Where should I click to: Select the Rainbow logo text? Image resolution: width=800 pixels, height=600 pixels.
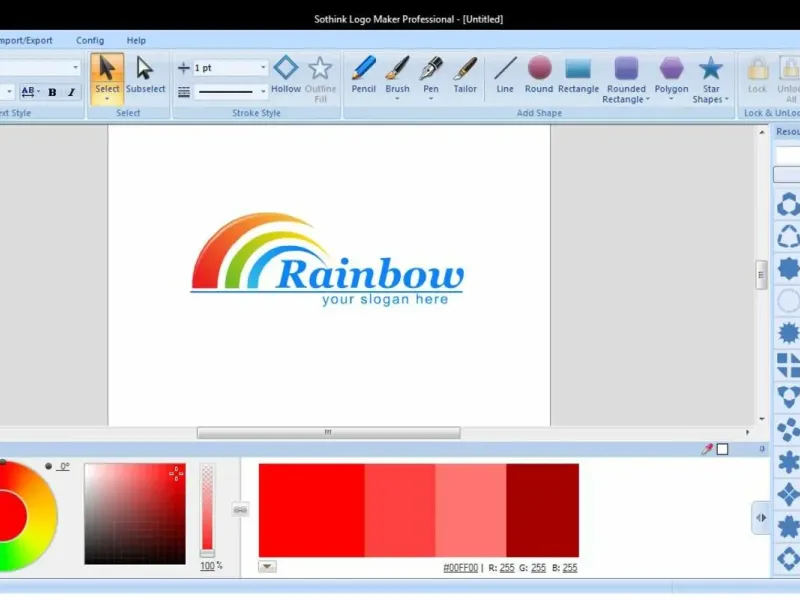coord(371,273)
